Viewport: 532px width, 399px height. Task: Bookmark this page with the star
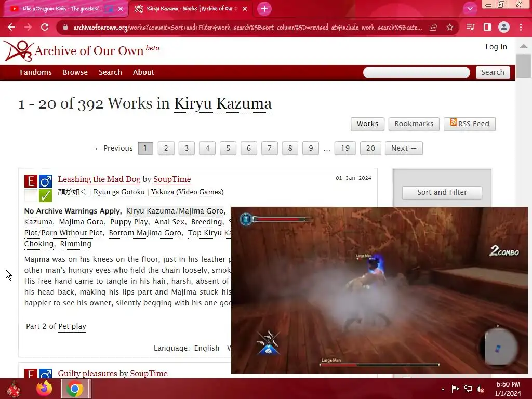[x=450, y=28]
